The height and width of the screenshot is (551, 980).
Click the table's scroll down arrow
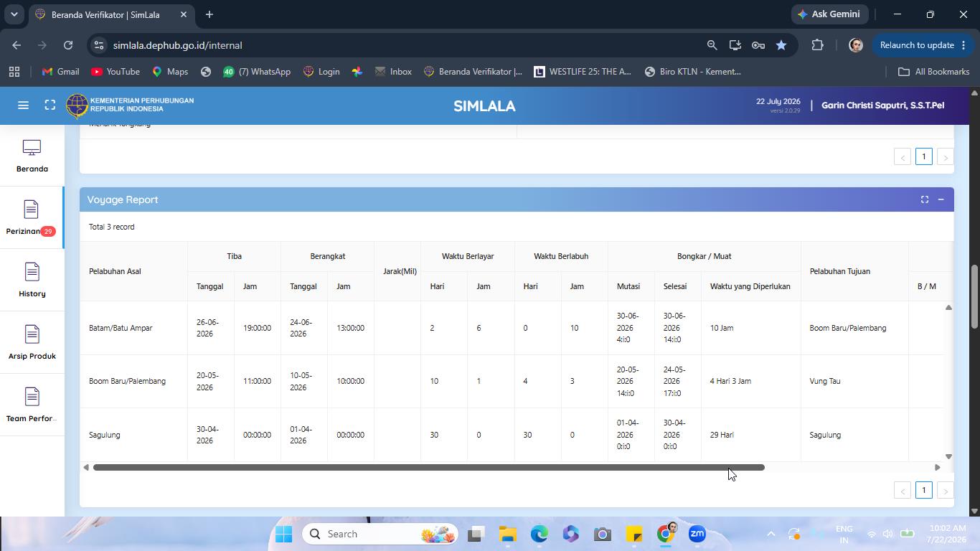[948, 456]
